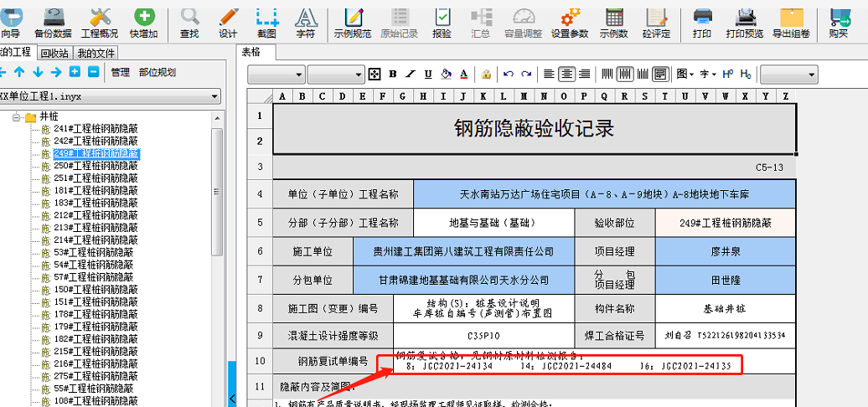This screenshot has width=868, height=407.
Task: Click the 部位规划 button
Action: [157, 73]
